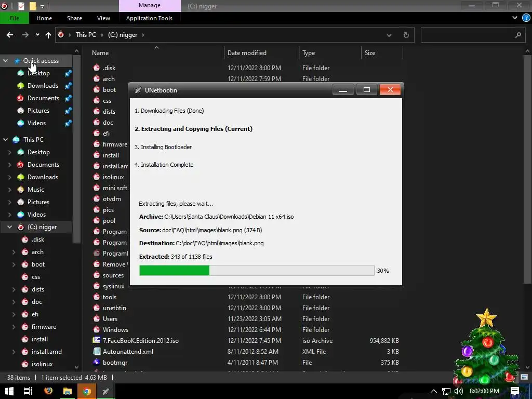This screenshot has height=399, width=532.
Task: Show hidden tray icons chevron
Action: click(x=434, y=391)
